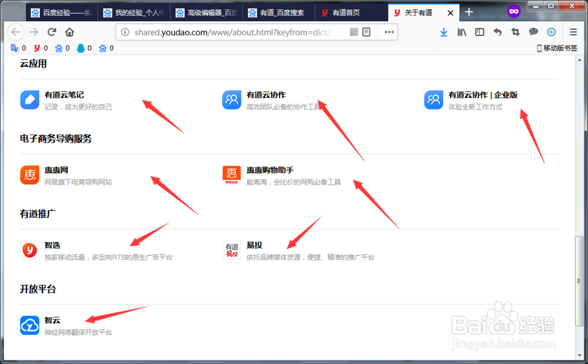Click the screenshot crop toolbar icon
This screenshot has width=588, height=364.
point(516,32)
